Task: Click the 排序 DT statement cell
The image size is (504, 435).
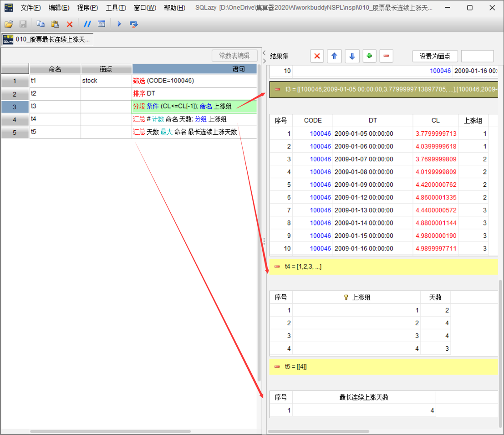Action: pyautogui.click(x=194, y=94)
